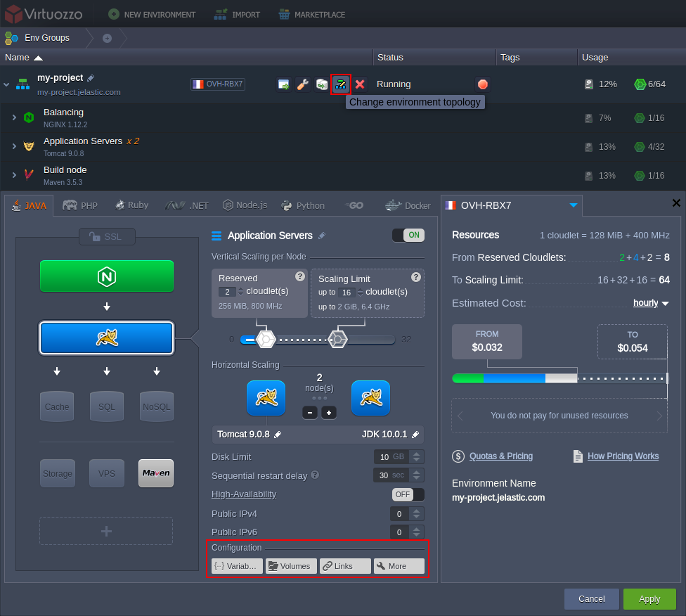
Task: Click the JDK 10.0.1 edit pencil
Action: click(x=415, y=435)
